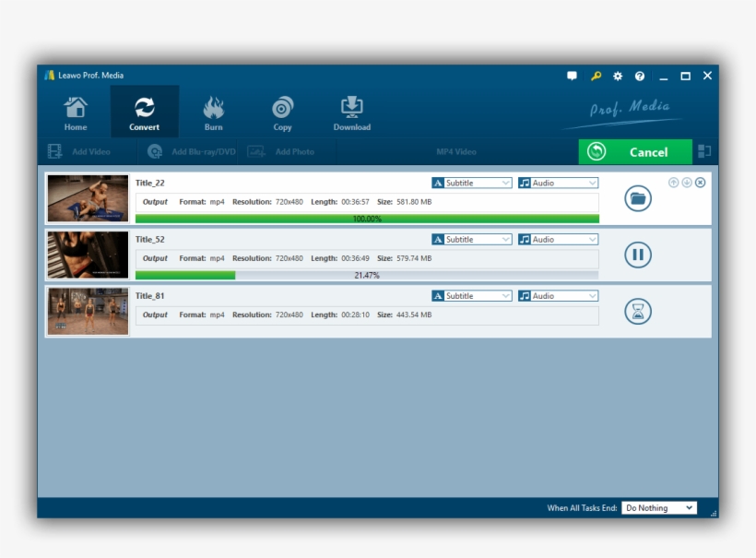Expand the Audio dropdown on Title_81
The width and height of the screenshot is (756, 558).
(594, 295)
